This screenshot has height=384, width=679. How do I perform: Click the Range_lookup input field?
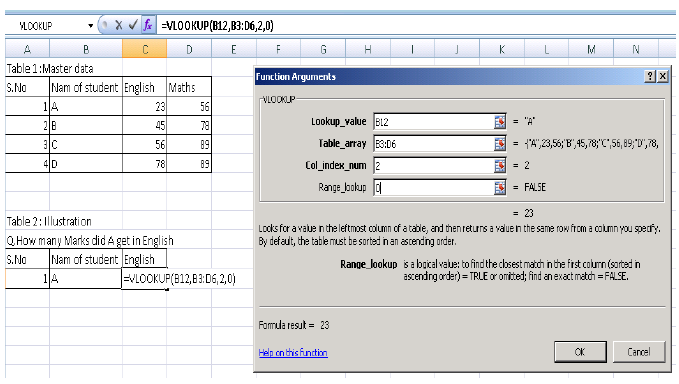pos(433,187)
